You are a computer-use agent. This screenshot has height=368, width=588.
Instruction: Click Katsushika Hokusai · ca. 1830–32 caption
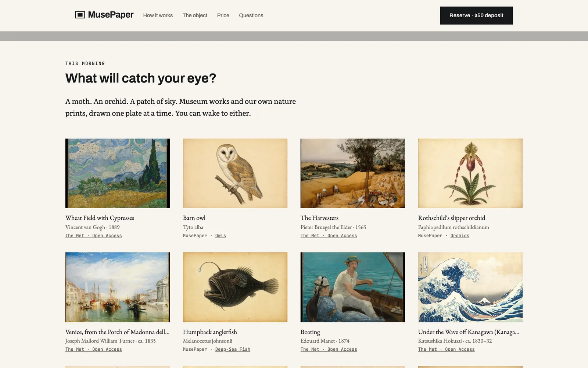click(x=455, y=341)
